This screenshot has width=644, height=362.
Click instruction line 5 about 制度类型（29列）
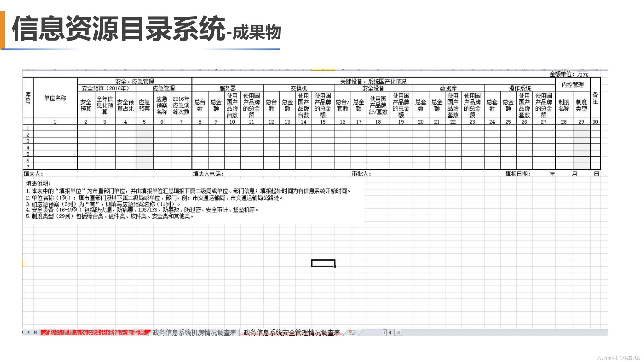point(110,216)
